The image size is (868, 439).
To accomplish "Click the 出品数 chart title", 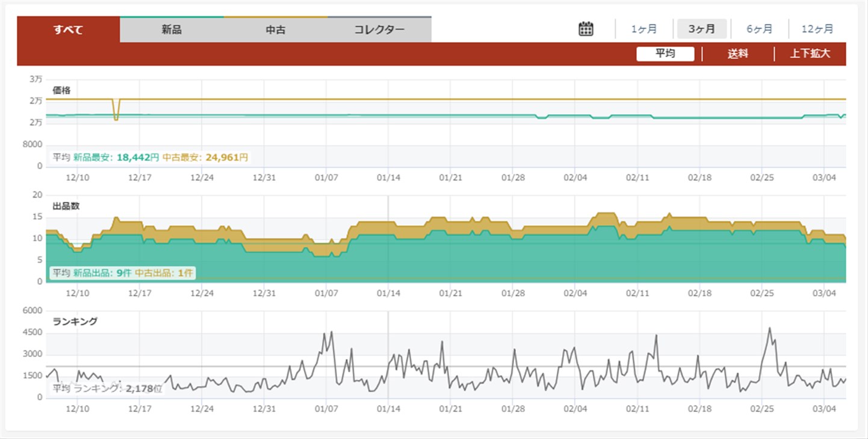I will click(66, 206).
